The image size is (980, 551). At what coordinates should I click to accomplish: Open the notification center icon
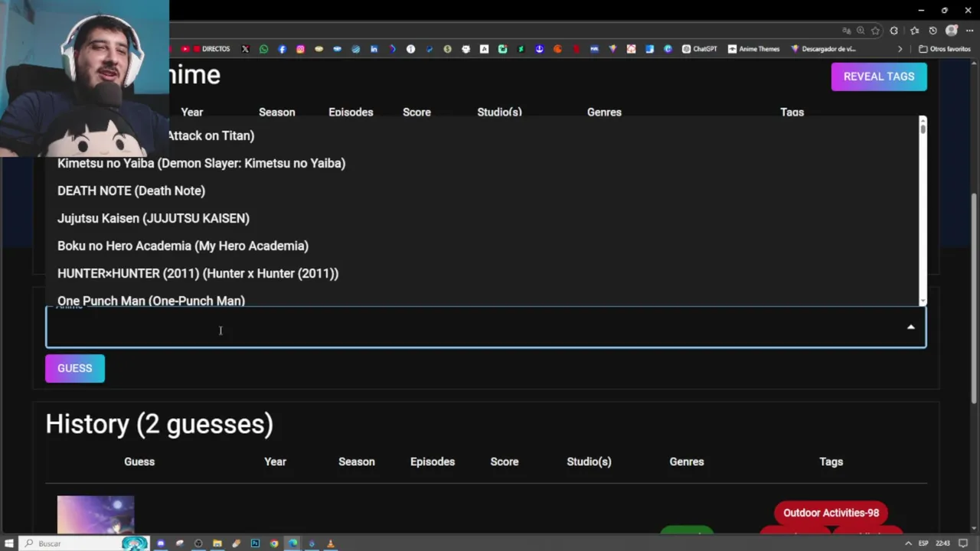pyautogui.click(x=965, y=543)
